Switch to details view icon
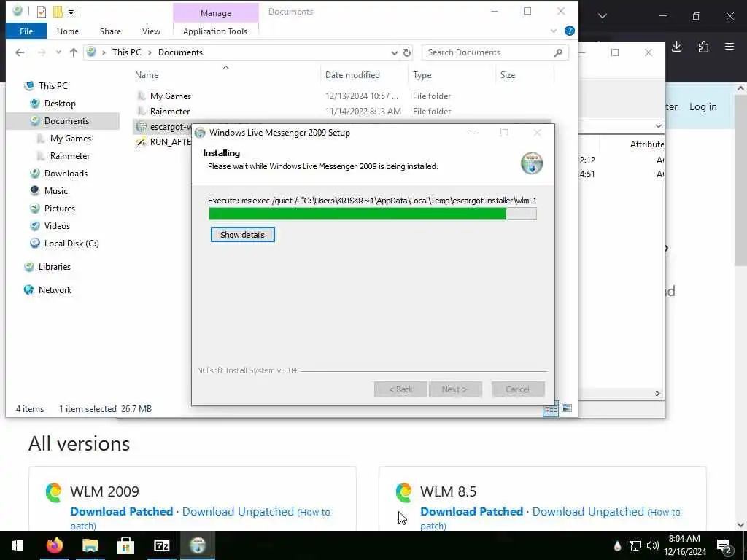This screenshot has height=560, width=747. point(551,410)
